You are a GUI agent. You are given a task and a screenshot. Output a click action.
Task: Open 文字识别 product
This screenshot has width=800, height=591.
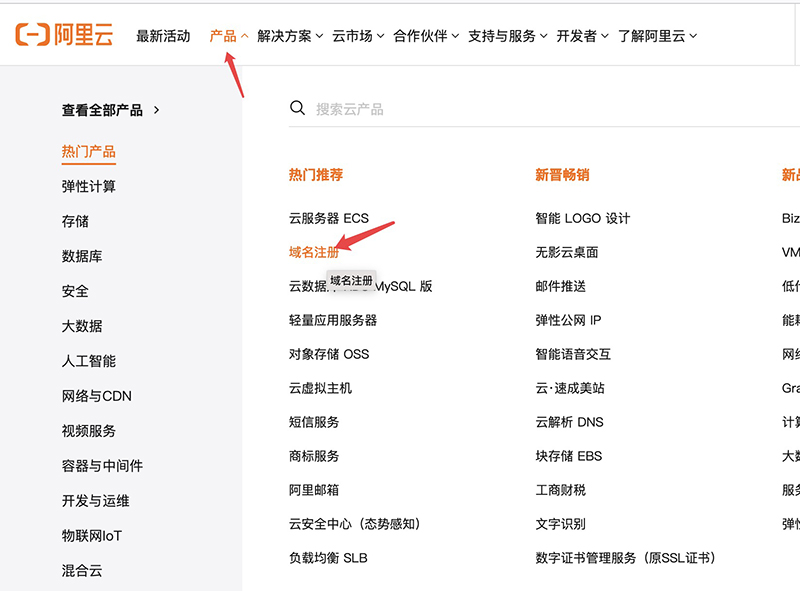tap(560, 524)
